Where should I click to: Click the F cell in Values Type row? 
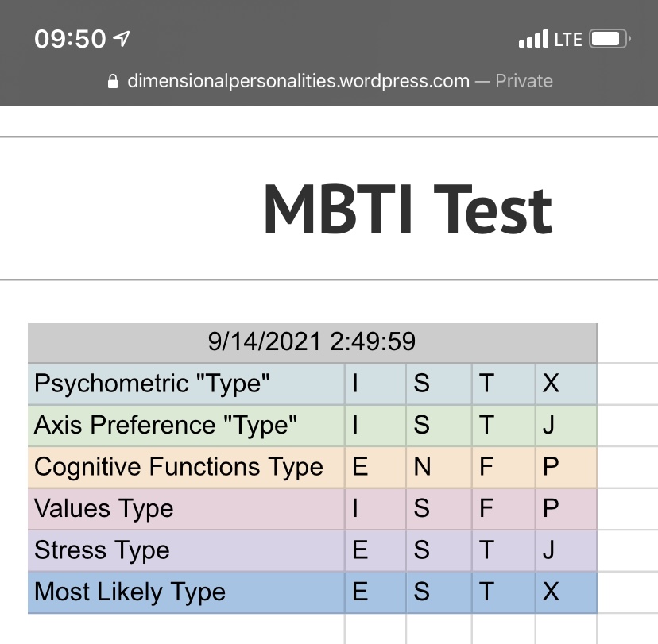click(504, 508)
